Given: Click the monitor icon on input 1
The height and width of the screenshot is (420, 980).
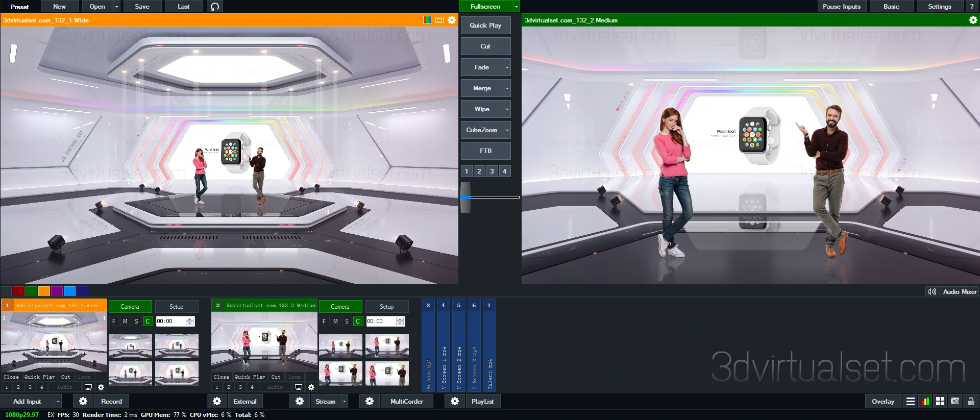Looking at the screenshot, I should 88,387.
